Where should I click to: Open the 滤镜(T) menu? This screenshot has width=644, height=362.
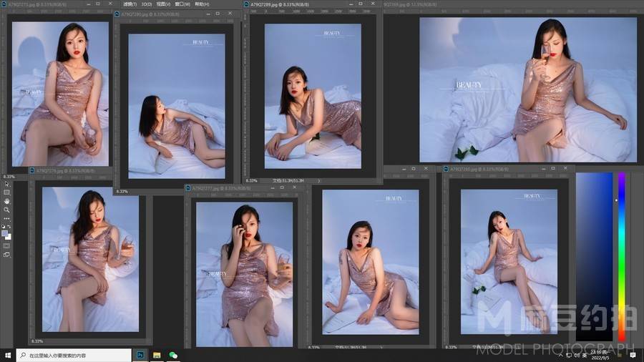[x=130, y=4]
